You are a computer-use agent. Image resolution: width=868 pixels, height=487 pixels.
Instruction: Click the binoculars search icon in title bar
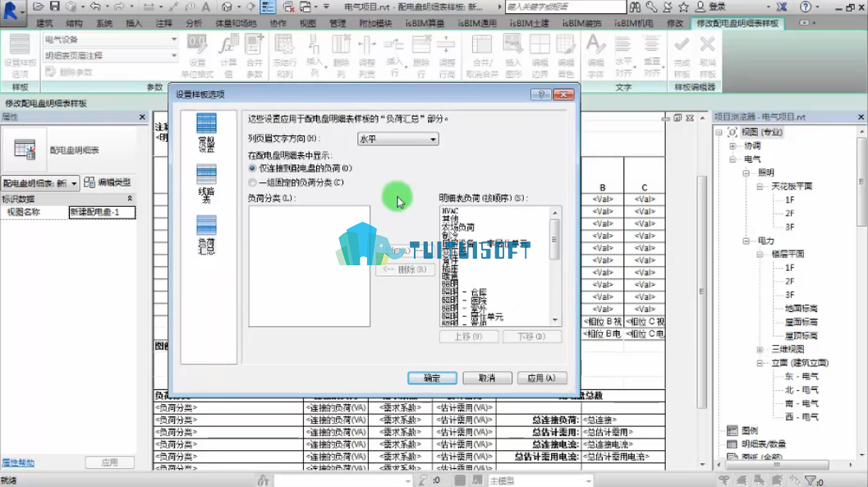pyautogui.click(x=635, y=7)
